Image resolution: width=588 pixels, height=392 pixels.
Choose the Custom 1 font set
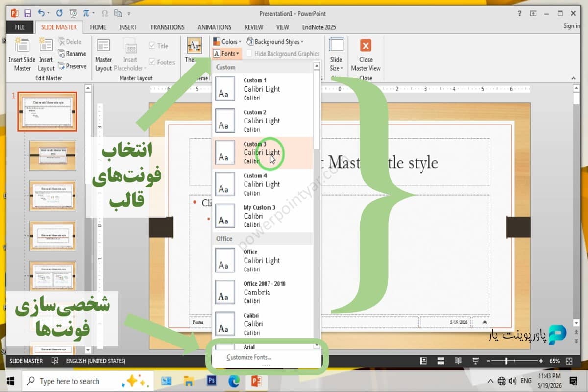tap(263, 89)
